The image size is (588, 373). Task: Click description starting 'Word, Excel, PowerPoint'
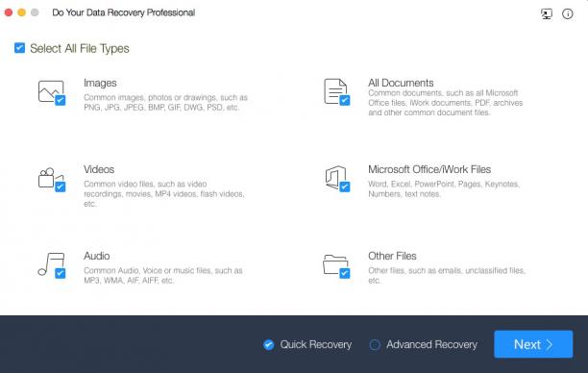click(444, 188)
